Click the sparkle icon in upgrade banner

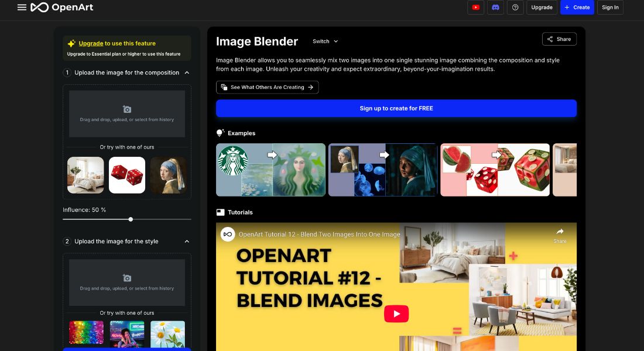71,43
